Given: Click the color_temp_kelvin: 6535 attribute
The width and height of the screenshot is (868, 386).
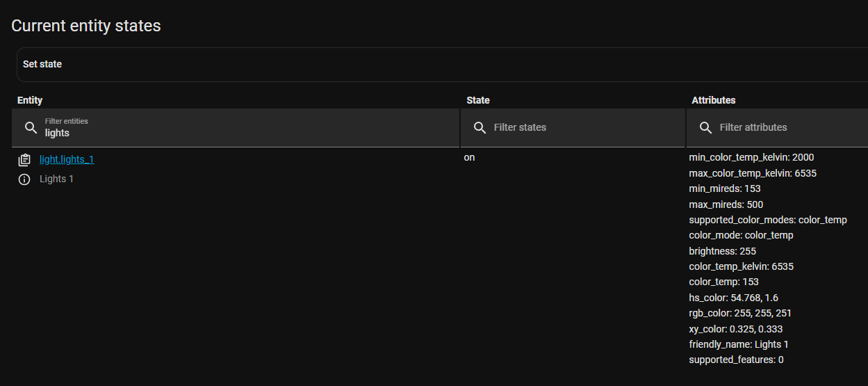Looking at the screenshot, I should [x=741, y=266].
